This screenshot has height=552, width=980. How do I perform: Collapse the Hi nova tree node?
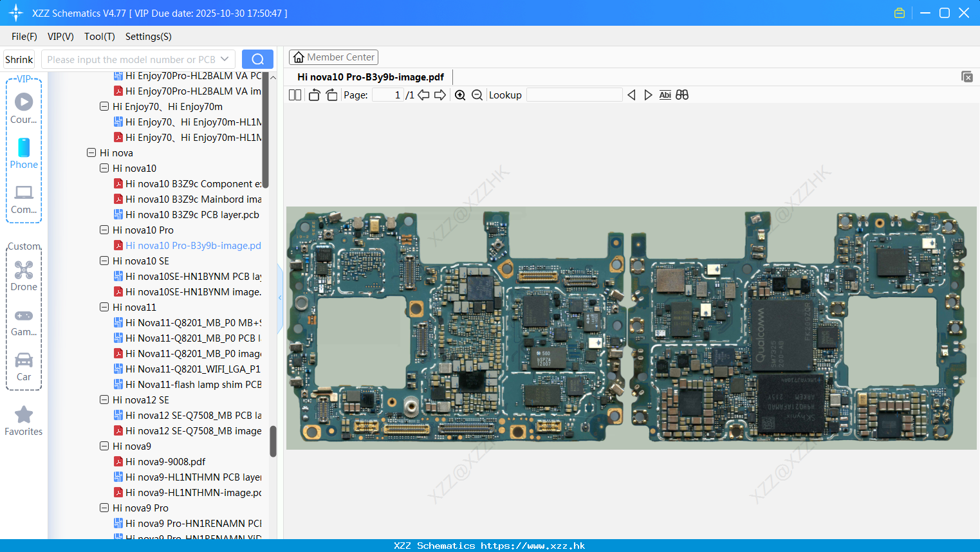91,152
